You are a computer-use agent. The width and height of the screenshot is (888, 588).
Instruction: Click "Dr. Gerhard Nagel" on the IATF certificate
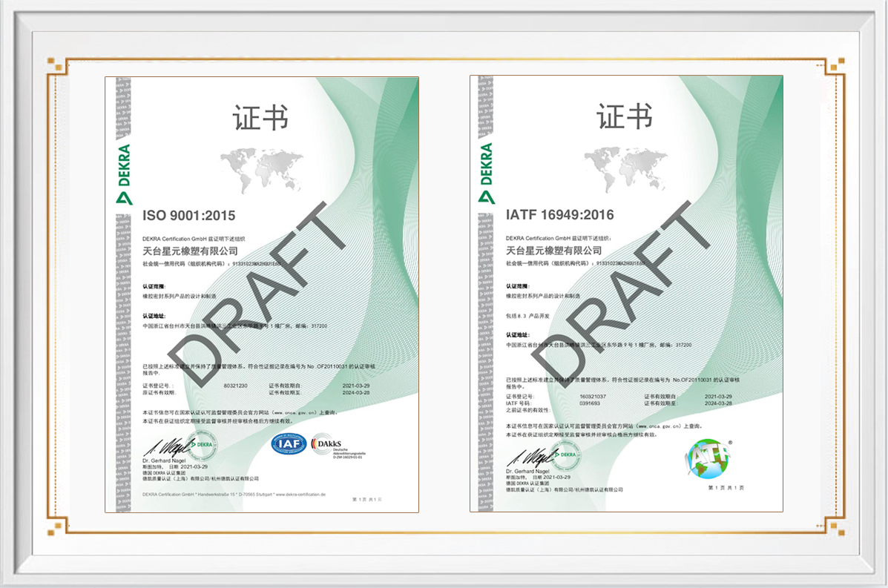pyautogui.click(x=527, y=471)
